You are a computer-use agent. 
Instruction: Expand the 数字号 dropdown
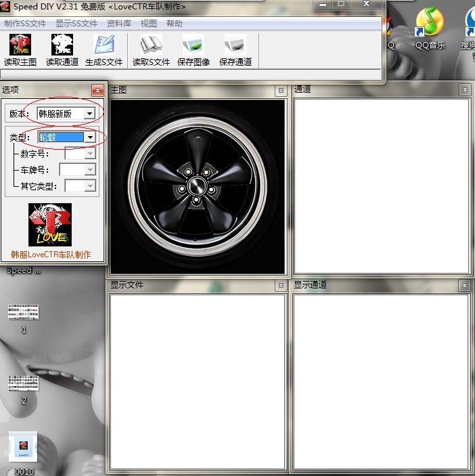[x=90, y=154]
